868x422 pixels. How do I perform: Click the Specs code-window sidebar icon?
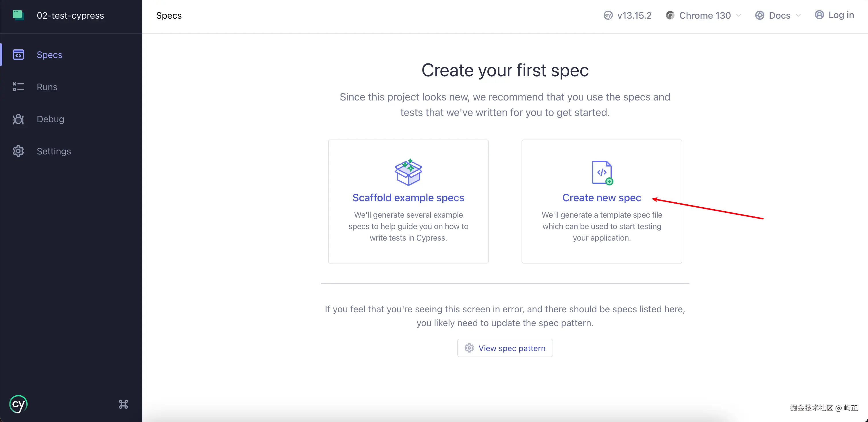click(18, 55)
